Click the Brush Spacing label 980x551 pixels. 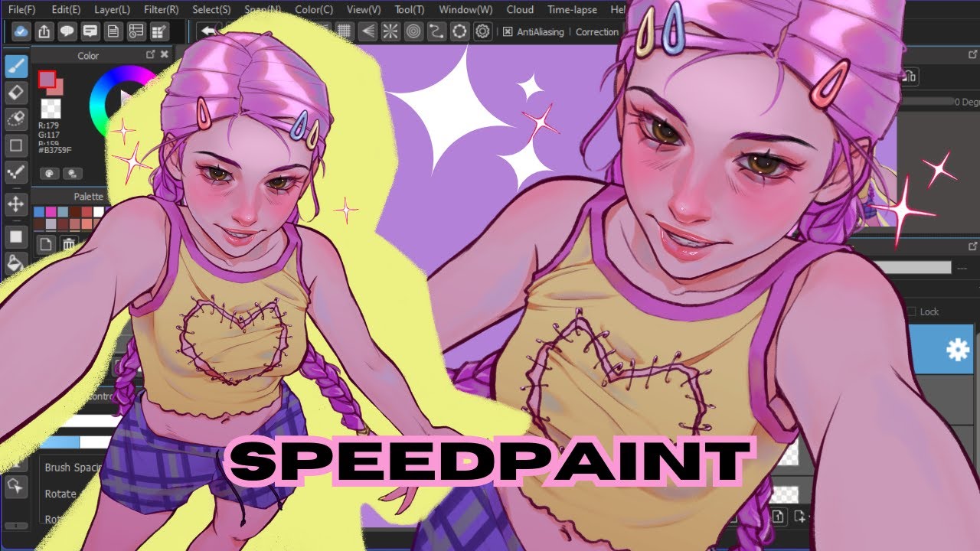point(73,468)
